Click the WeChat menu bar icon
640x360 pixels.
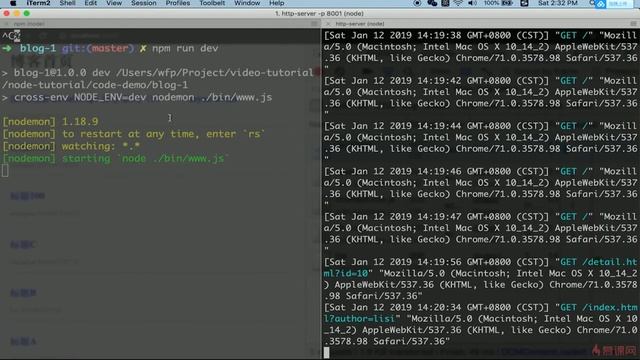432,3
